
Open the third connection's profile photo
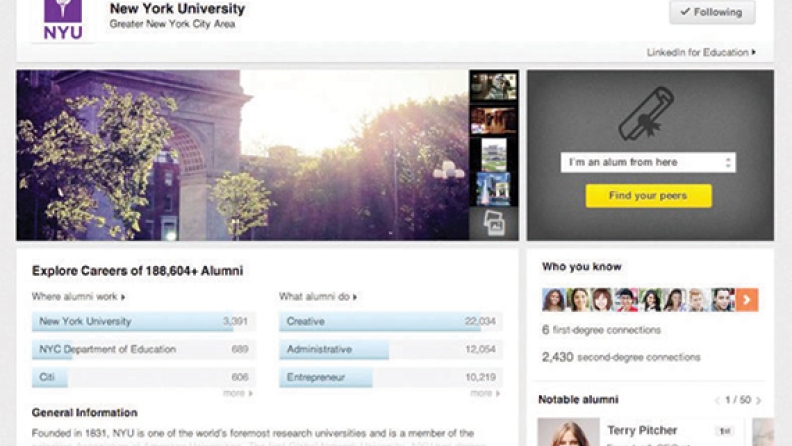pyautogui.click(x=602, y=300)
